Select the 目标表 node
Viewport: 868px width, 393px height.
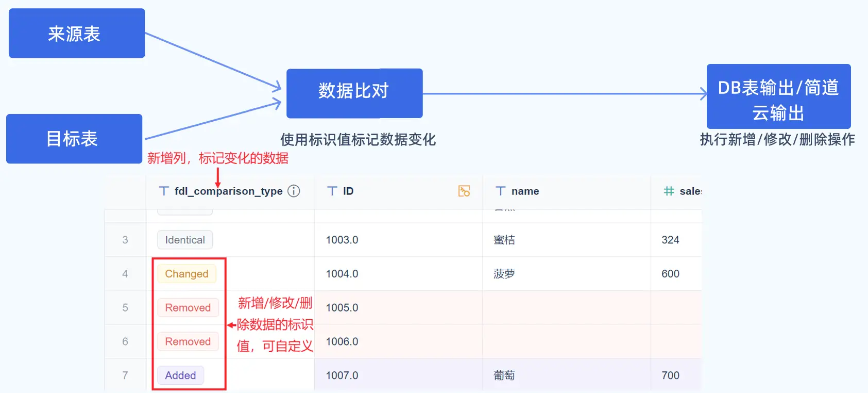(74, 139)
